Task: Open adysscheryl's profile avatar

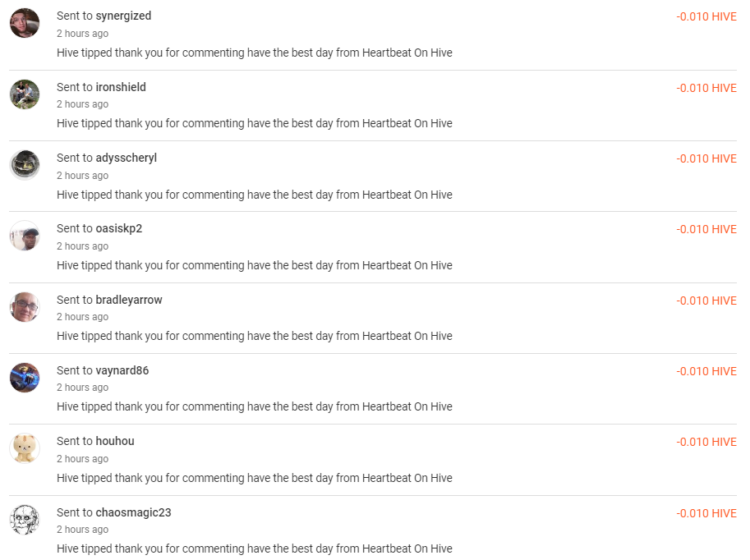Action: coord(25,165)
